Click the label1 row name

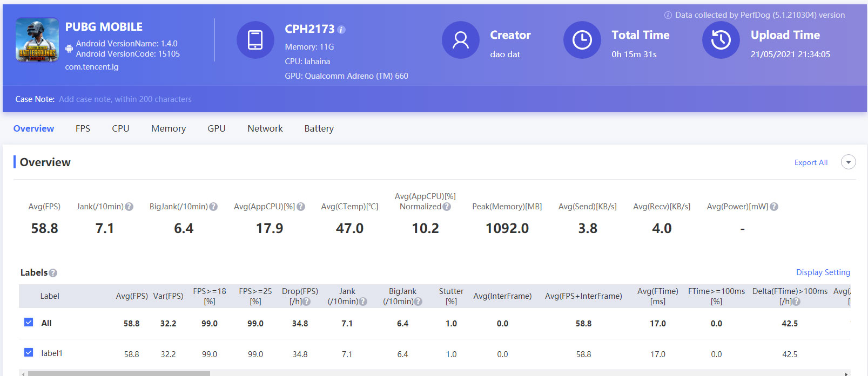click(52, 353)
